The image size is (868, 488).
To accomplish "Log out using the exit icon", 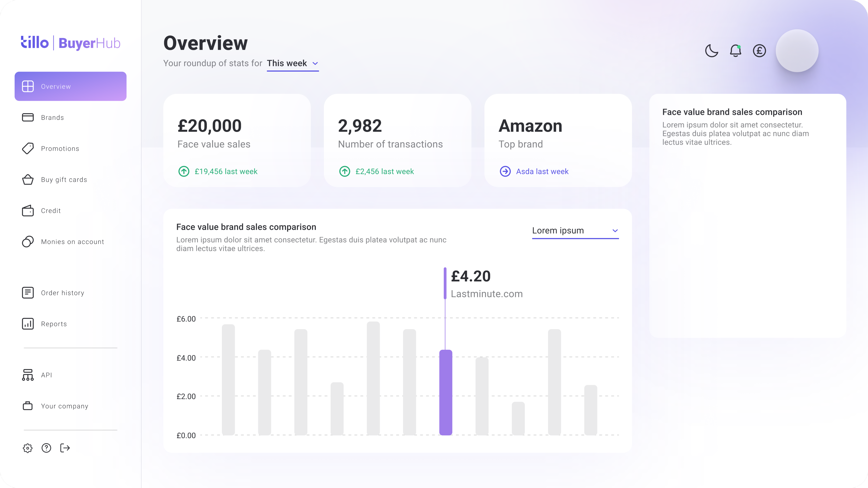I will point(65,448).
